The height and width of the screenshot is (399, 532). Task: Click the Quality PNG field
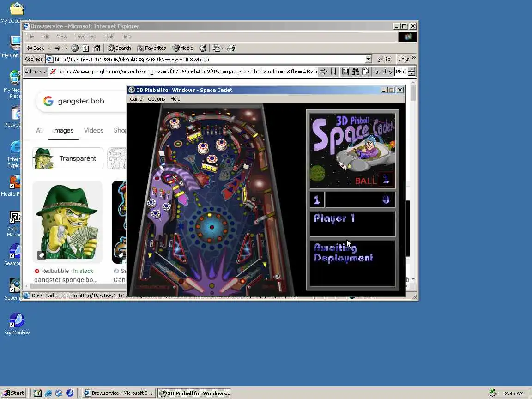[401, 72]
